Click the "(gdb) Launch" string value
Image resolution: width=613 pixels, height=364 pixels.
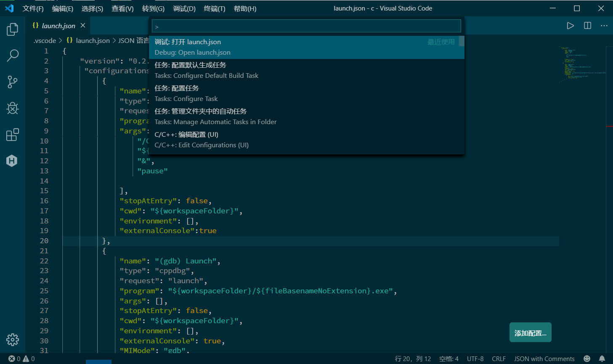[x=186, y=261]
